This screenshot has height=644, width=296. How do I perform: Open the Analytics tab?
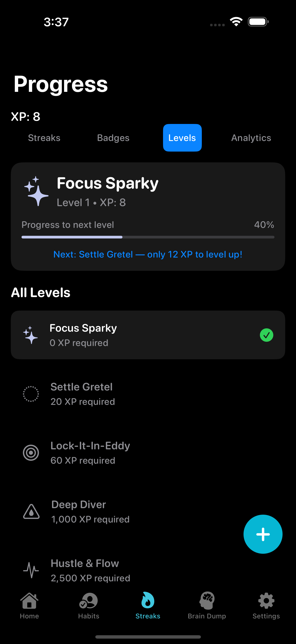251,138
